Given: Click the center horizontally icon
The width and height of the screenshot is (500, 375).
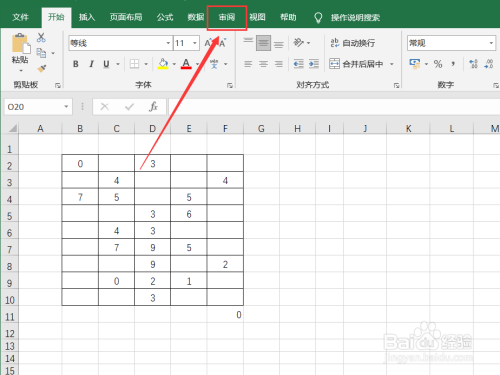Looking at the screenshot, I should (263, 64).
